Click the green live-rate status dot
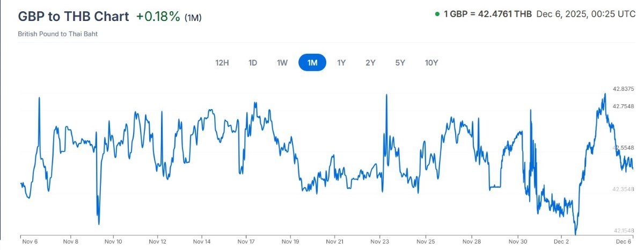The image size is (644, 250). coord(437,14)
